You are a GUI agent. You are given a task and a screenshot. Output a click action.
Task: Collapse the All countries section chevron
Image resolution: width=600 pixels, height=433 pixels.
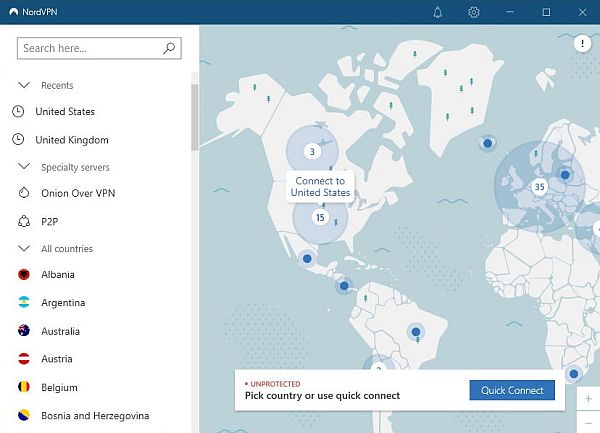(x=24, y=248)
